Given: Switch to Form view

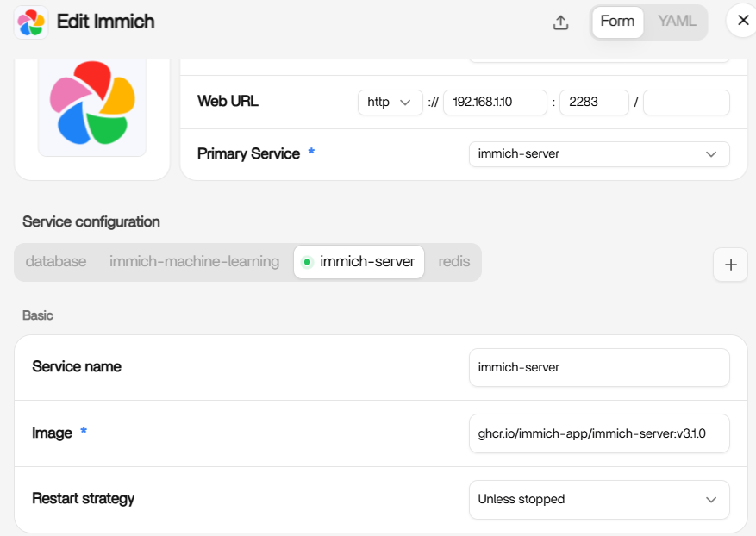Looking at the screenshot, I should (617, 22).
